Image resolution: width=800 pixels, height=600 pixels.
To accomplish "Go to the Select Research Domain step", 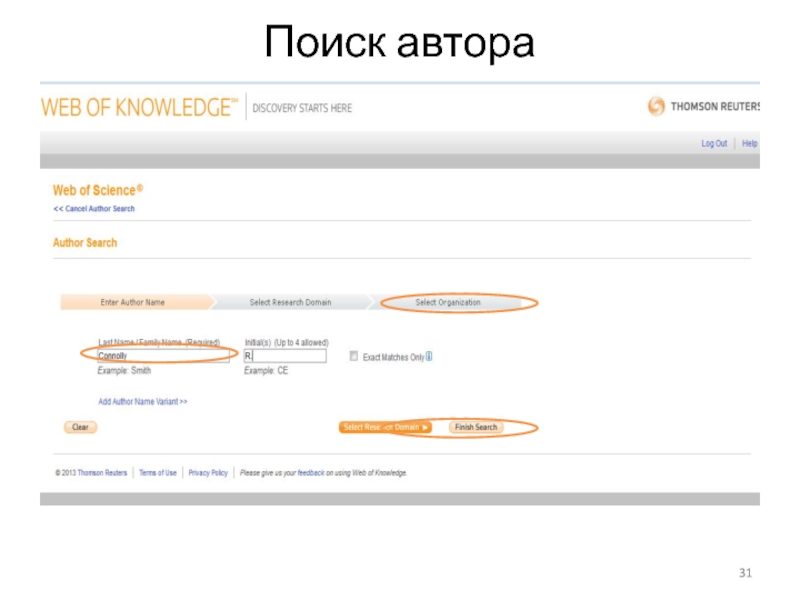I will tap(290, 302).
